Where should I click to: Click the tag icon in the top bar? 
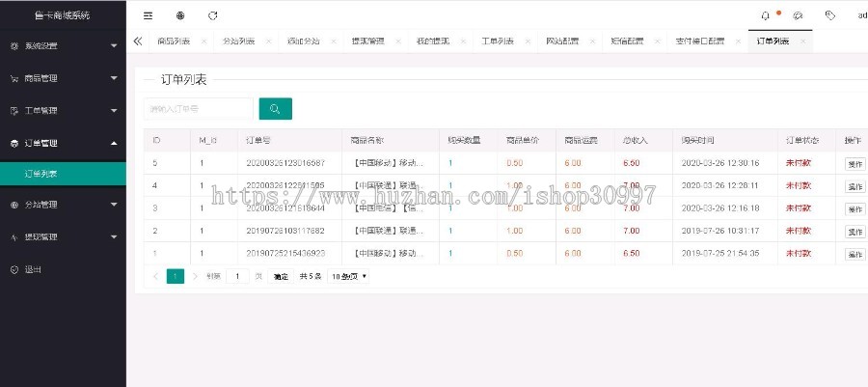pyautogui.click(x=829, y=15)
